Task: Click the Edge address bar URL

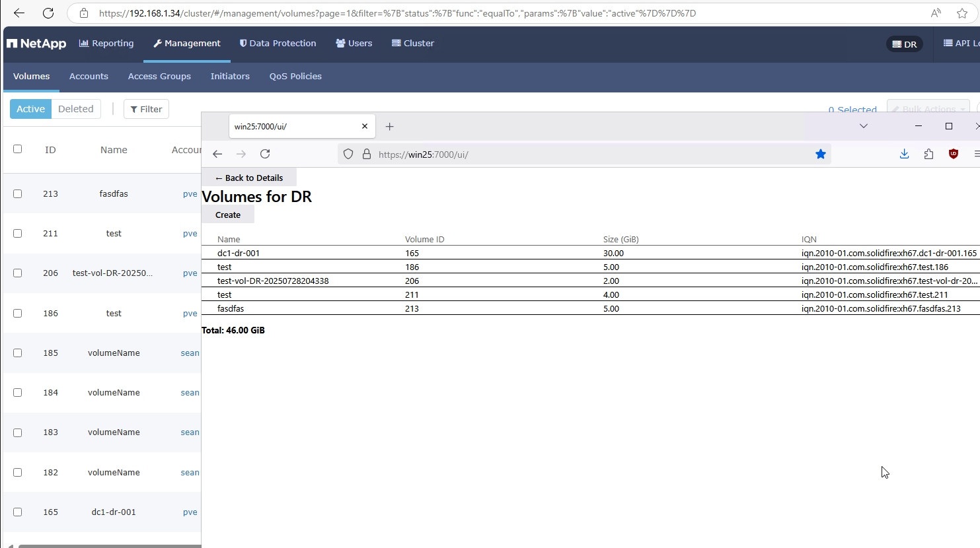Action: coord(397,13)
